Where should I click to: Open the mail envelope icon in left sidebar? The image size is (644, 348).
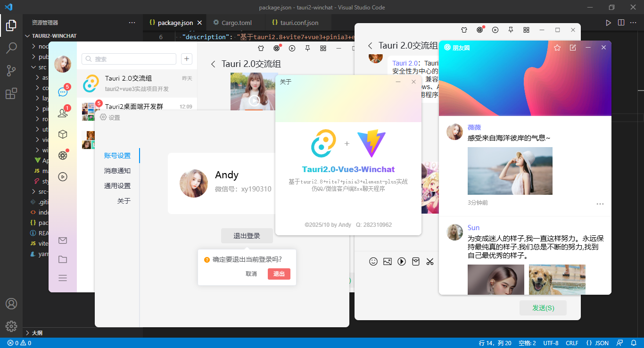(63, 240)
